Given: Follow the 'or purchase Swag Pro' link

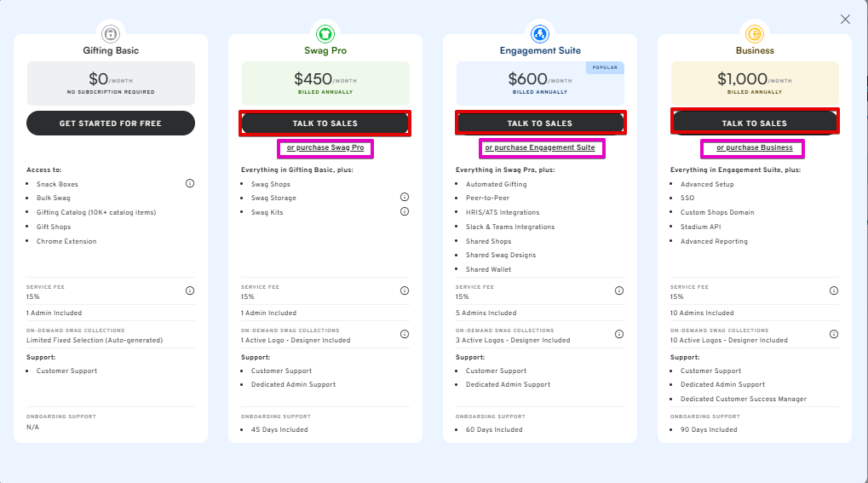Looking at the screenshot, I should click(325, 148).
